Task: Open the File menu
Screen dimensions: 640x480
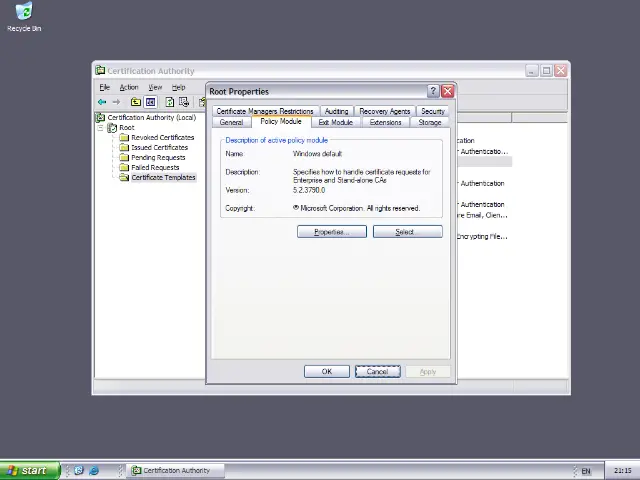Action: coord(104,87)
